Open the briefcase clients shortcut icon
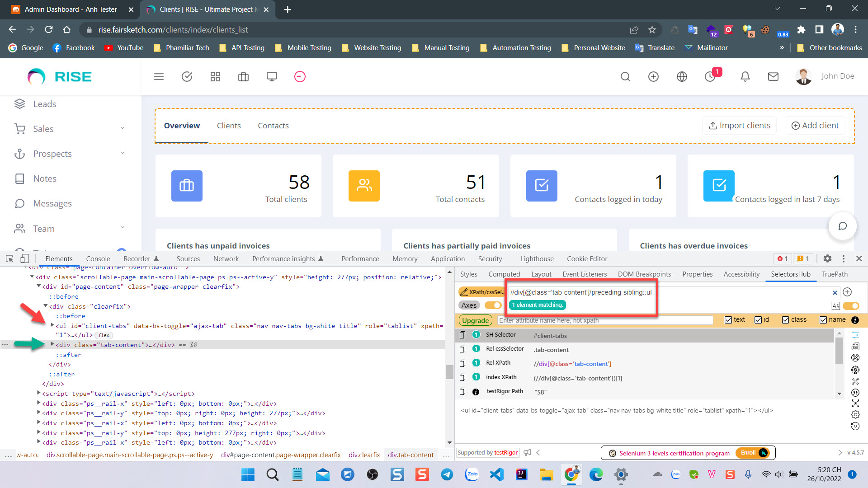 pyautogui.click(x=243, y=77)
